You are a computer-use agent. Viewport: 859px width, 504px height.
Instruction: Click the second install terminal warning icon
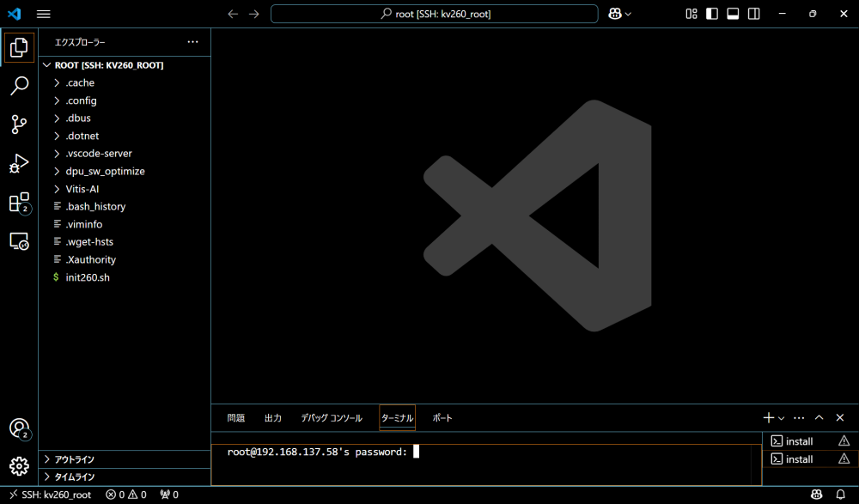pos(844,459)
